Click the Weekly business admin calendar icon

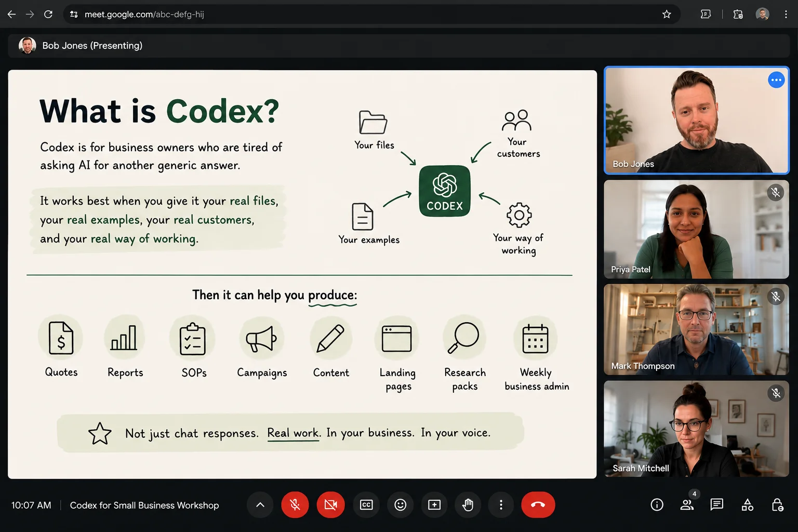tap(536, 339)
